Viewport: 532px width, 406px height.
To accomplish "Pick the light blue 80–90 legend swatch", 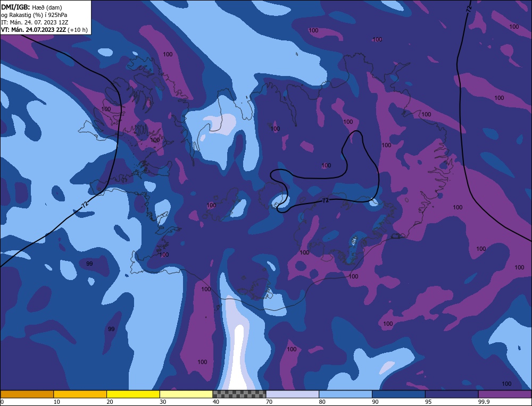I will point(345,394).
